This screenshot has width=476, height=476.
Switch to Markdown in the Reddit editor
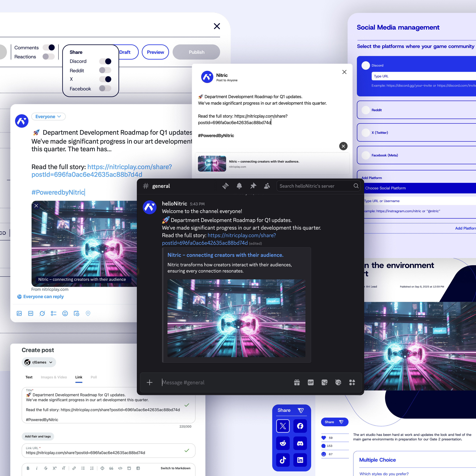tap(175, 468)
